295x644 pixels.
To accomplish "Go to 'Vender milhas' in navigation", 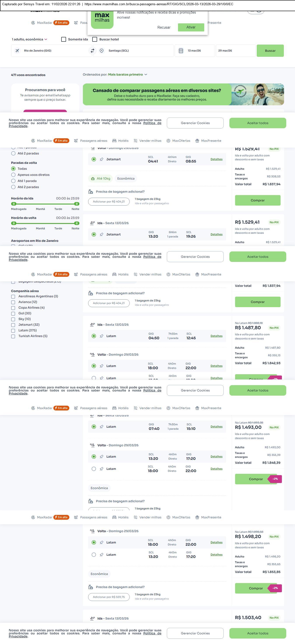I will [x=148, y=141].
